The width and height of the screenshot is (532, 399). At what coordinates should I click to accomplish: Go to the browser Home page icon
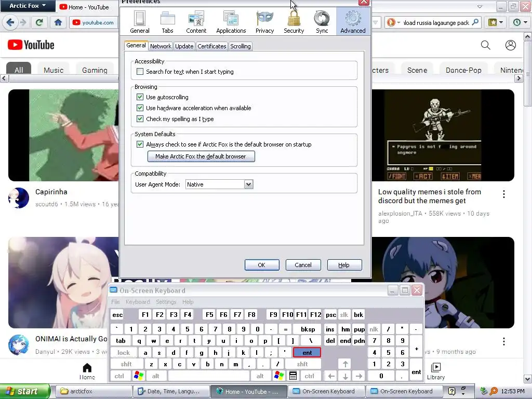pyautogui.click(x=58, y=22)
